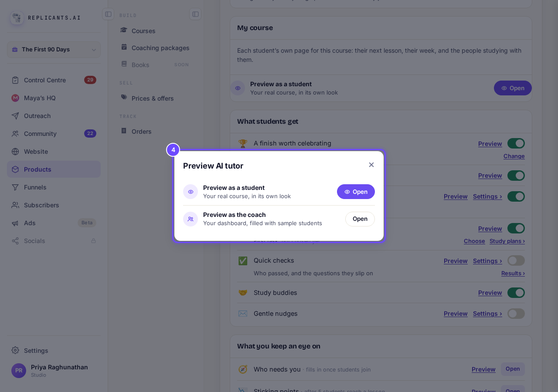The image size is (558, 392).
Task: Collapse the main sidebar panel icon
Action: [x=108, y=14]
